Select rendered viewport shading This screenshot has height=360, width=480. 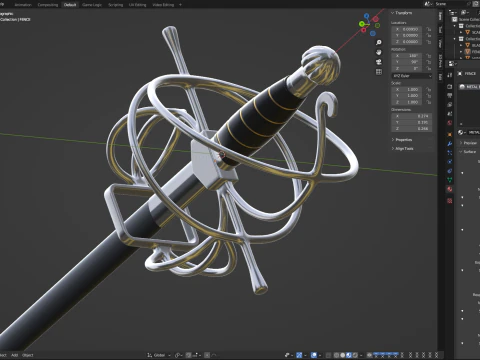tap(355, 355)
